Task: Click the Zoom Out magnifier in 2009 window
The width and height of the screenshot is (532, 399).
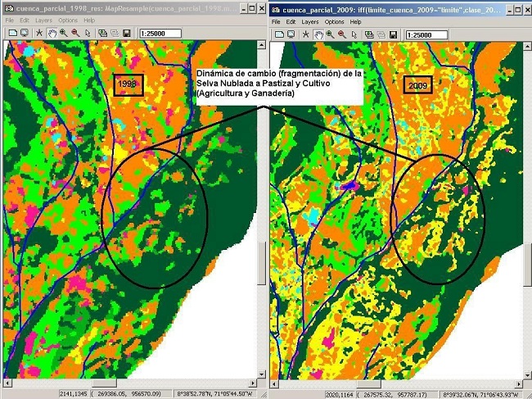Action: [341, 34]
